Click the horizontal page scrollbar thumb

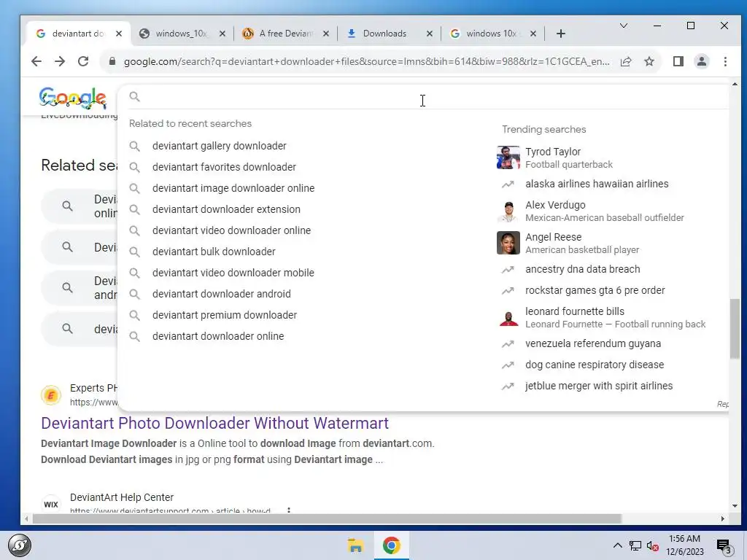coord(327,518)
